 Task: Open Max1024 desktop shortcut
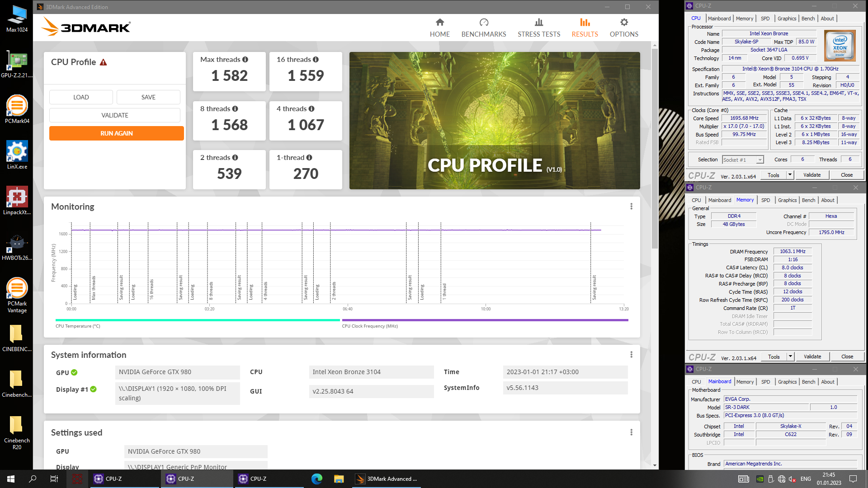point(17,19)
